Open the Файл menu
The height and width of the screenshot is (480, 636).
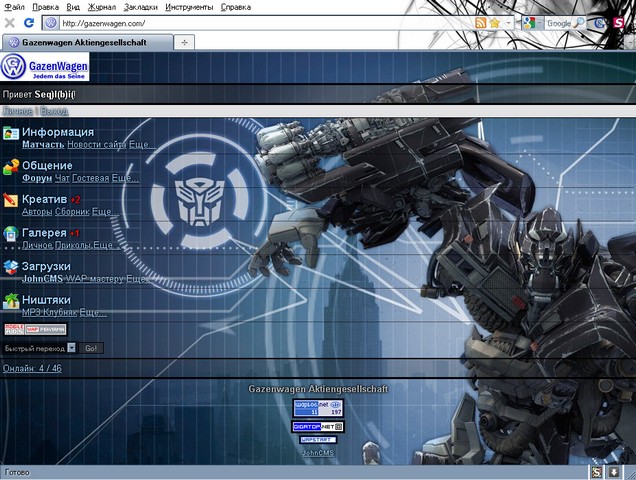tap(14, 7)
